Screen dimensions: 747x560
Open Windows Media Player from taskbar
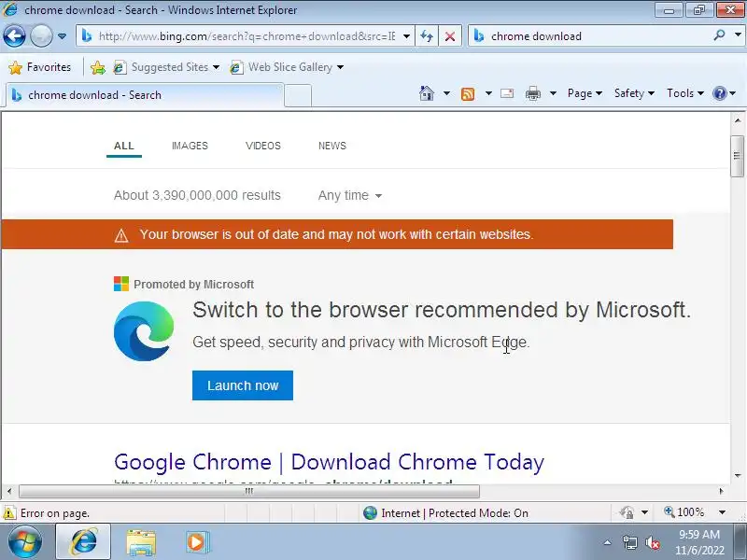[x=197, y=542]
